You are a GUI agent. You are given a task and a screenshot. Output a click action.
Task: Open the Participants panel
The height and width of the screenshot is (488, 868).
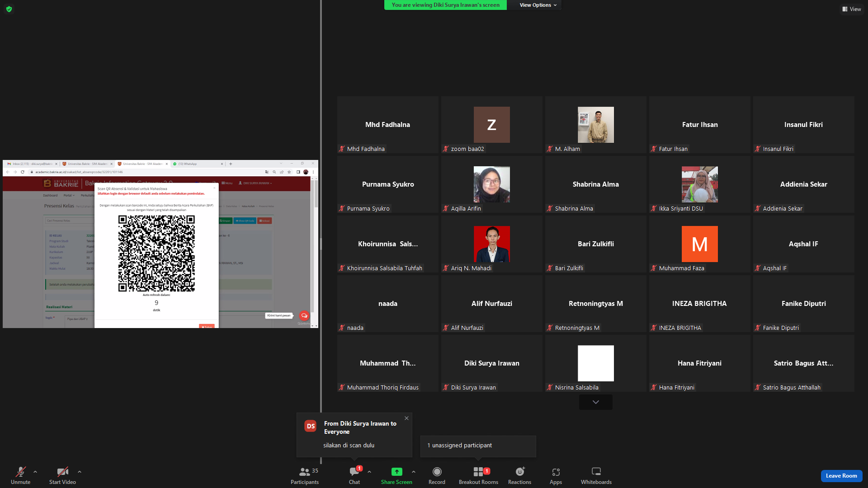tap(305, 475)
